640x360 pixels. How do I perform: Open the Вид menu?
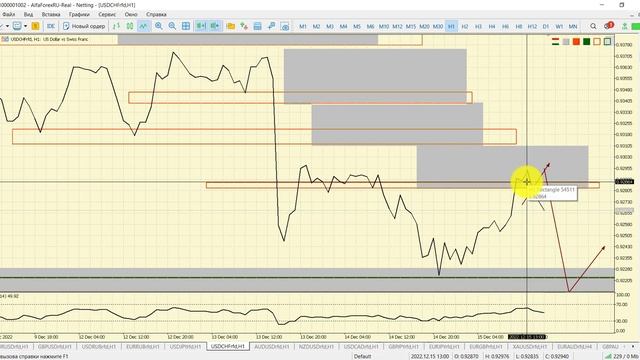point(28,14)
